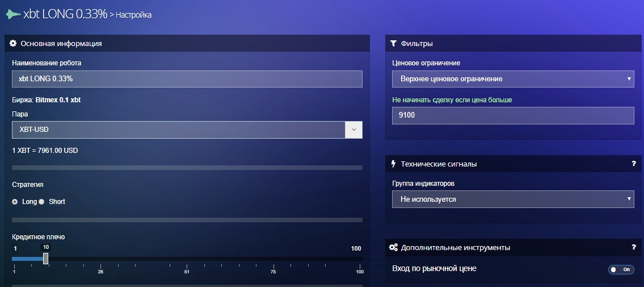Click the Группа индикаторов label
The width and height of the screenshot is (644, 287).
pyautogui.click(x=423, y=184)
